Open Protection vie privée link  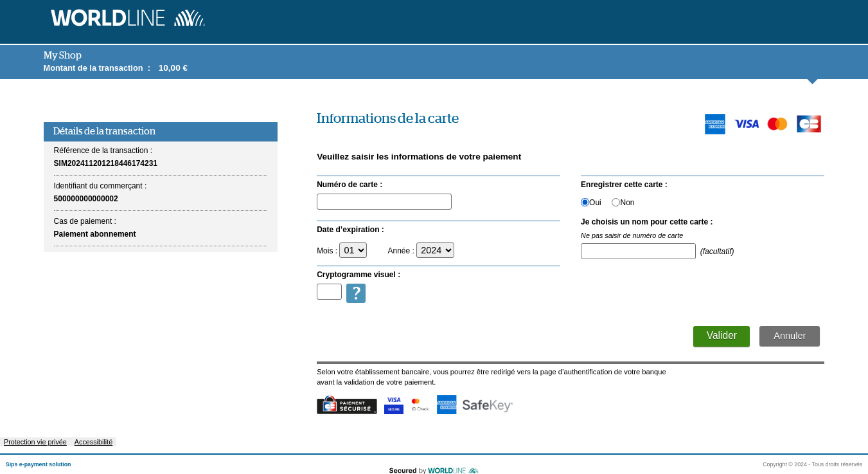35,442
